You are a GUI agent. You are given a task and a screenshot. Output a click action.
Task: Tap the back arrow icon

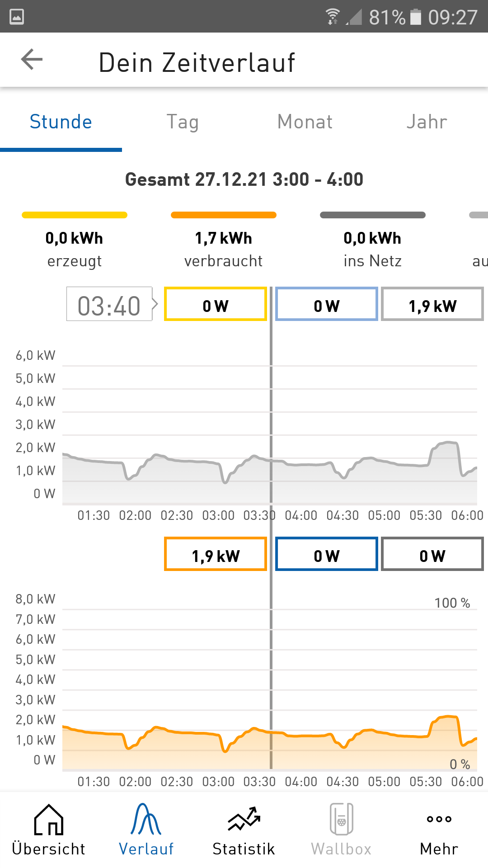tap(32, 60)
